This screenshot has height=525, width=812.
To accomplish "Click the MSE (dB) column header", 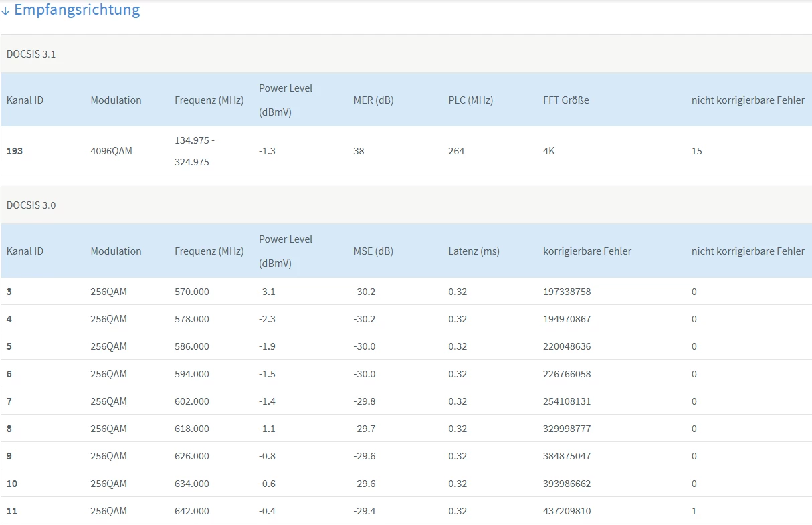I will coord(373,251).
